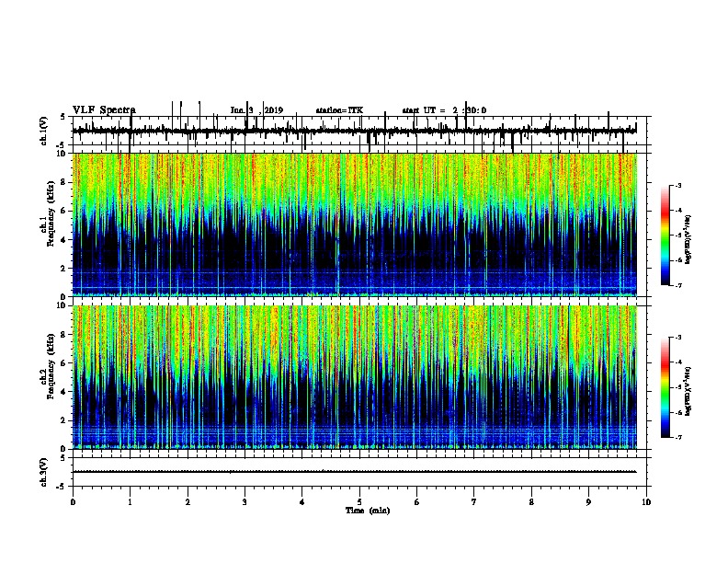The width and height of the screenshot is (728, 563).
Task: Click the "2" kHz tick on ch.1 spectrogram
Action: [65, 268]
